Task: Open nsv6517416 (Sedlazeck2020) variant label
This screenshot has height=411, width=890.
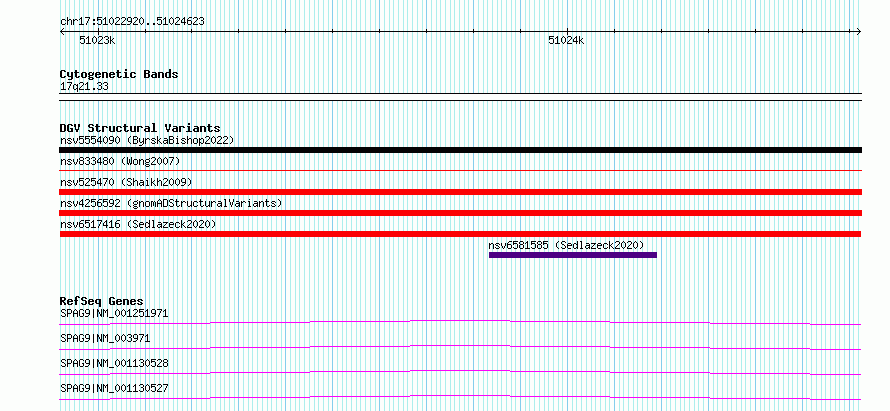Action: click(x=138, y=224)
